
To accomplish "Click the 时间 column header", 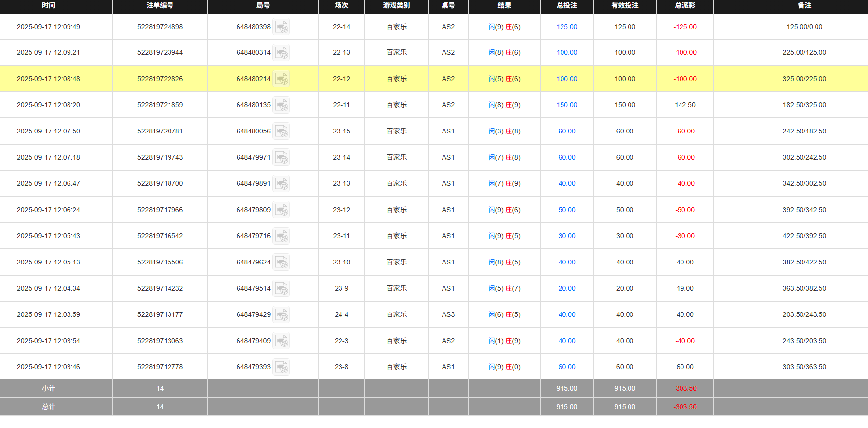I will point(49,5).
